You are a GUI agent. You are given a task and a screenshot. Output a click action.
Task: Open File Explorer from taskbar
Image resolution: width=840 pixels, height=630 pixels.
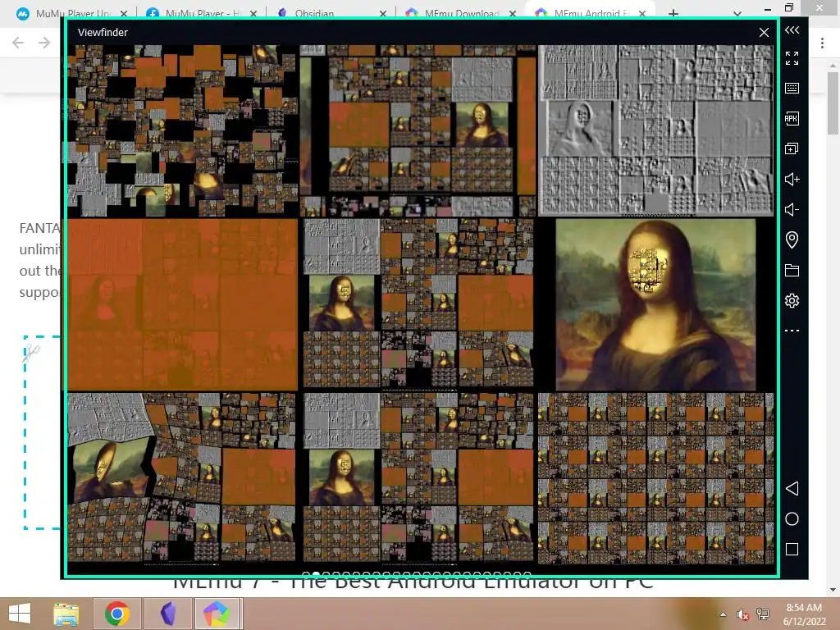pos(66,614)
